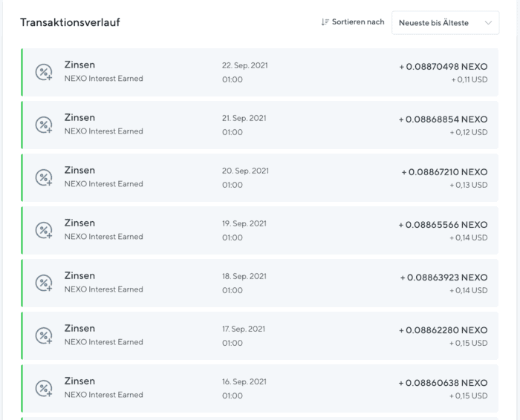Click the chevron arrow in sort dropdown
Viewport: 520px width, 420px height.
pos(488,23)
